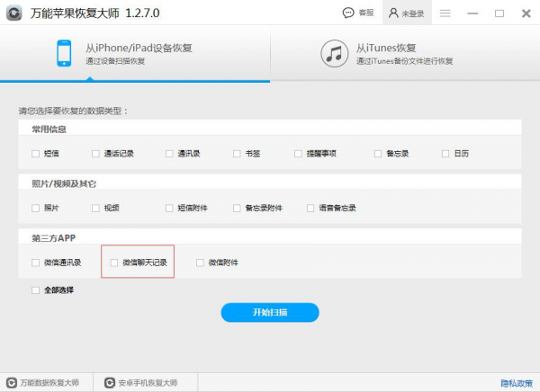Maximize the window
This screenshot has width=540, height=392.
[x=499, y=13]
